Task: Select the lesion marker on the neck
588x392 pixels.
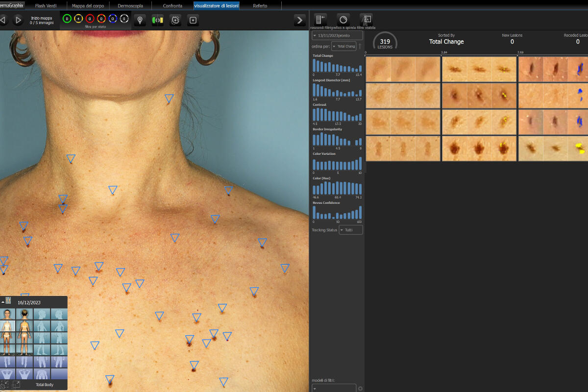Action: coord(169,98)
